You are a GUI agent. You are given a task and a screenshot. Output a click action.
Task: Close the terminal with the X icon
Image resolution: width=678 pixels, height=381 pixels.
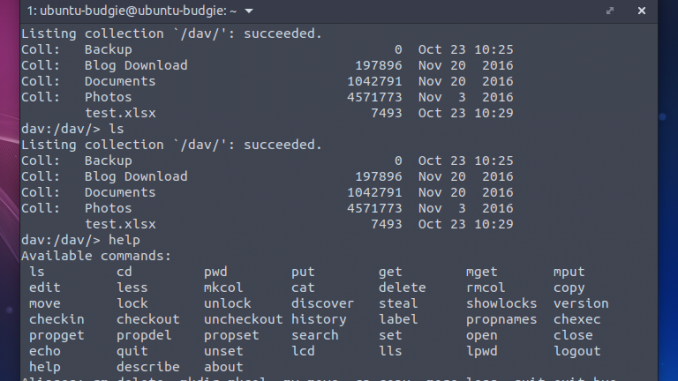click(x=642, y=11)
